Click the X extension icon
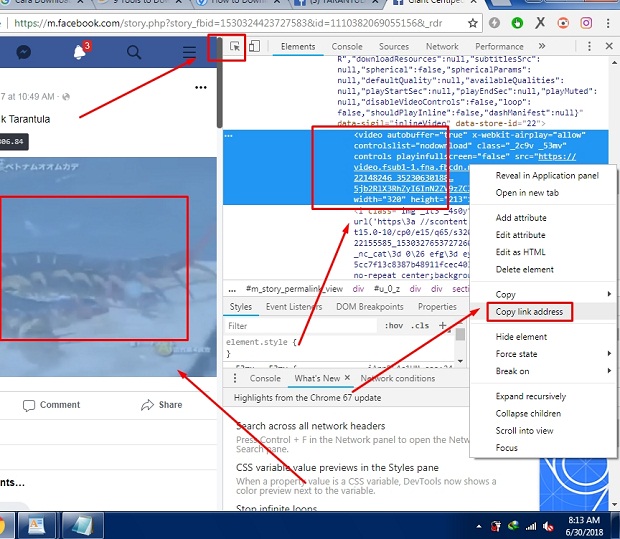This screenshot has height=539, width=620. (540, 23)
